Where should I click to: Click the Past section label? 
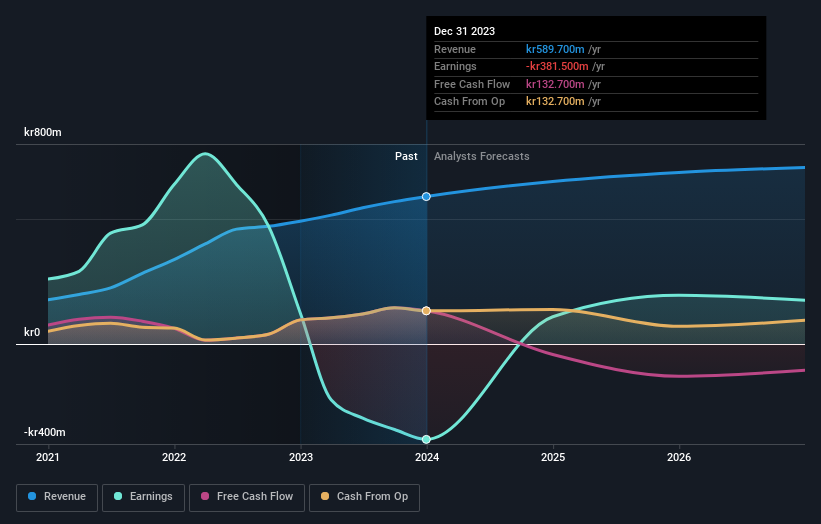click(406, 157)
